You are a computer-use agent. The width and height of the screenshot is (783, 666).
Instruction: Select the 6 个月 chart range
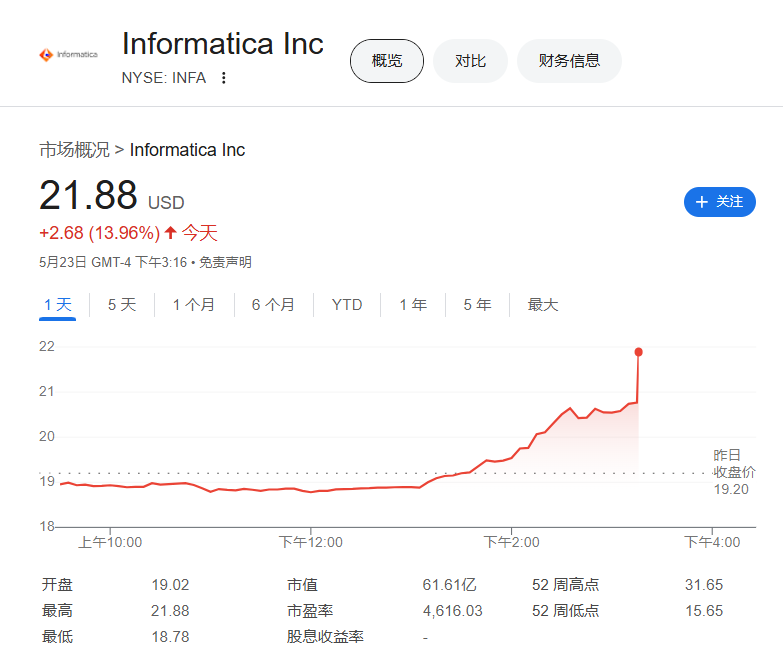[273, 305]
